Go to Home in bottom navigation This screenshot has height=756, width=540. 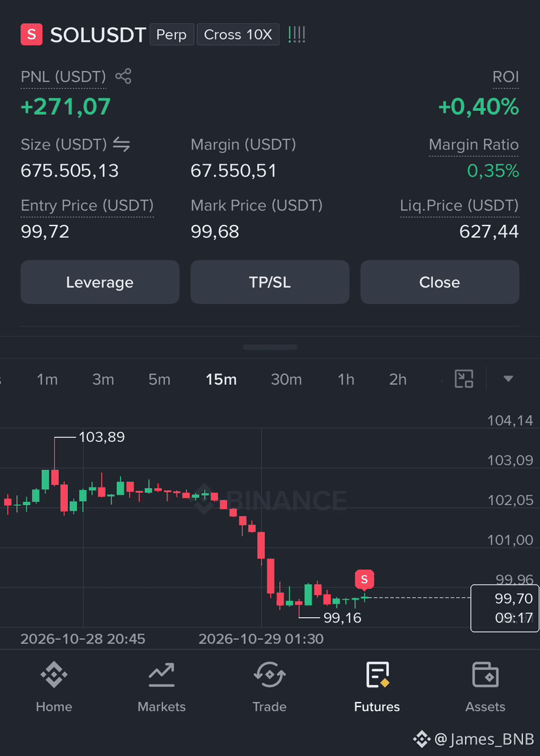point(54,688)
